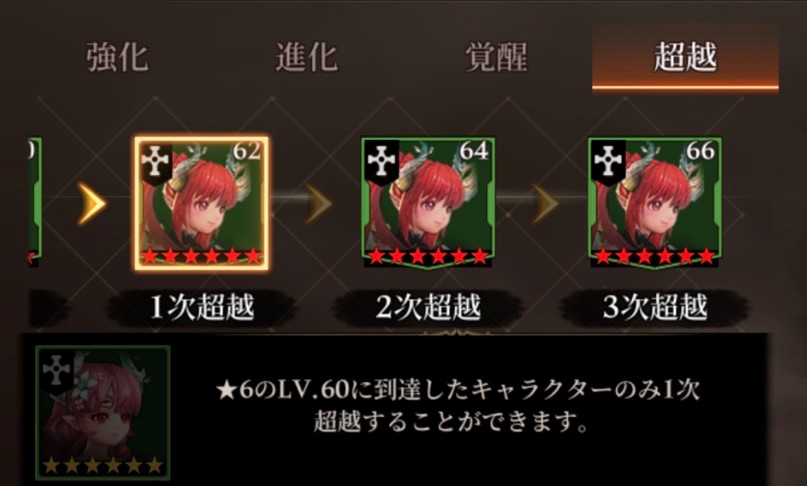Image resolution: width=807 pixels, height=486 pixels.
Task: Switch to the 進化 tab
Action: (307, 57)
